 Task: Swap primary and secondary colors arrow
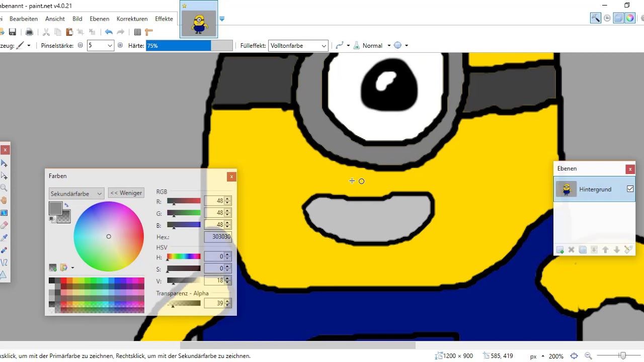pos(66,205)
